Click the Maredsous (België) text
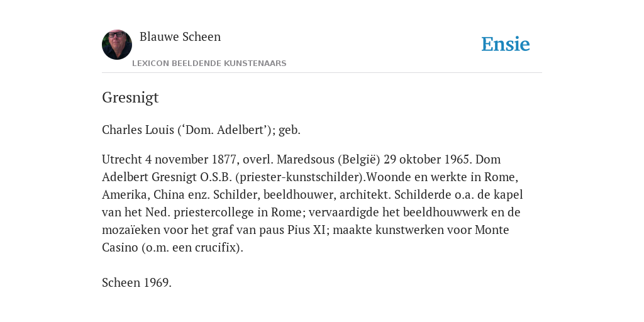 [x=328, y=159]
